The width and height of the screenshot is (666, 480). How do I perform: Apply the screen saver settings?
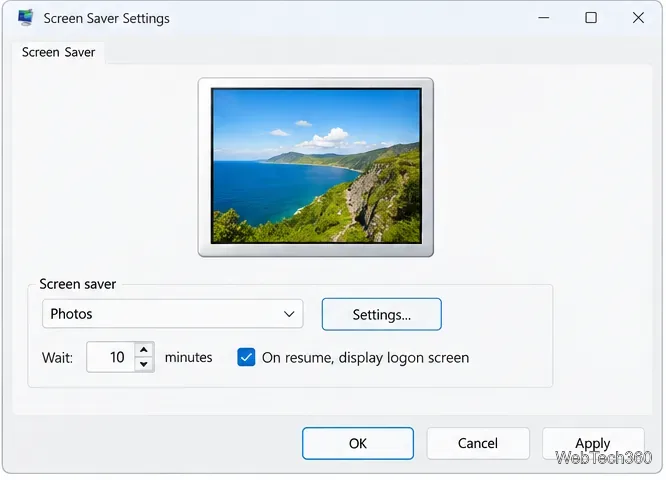(x=593, y=443)
